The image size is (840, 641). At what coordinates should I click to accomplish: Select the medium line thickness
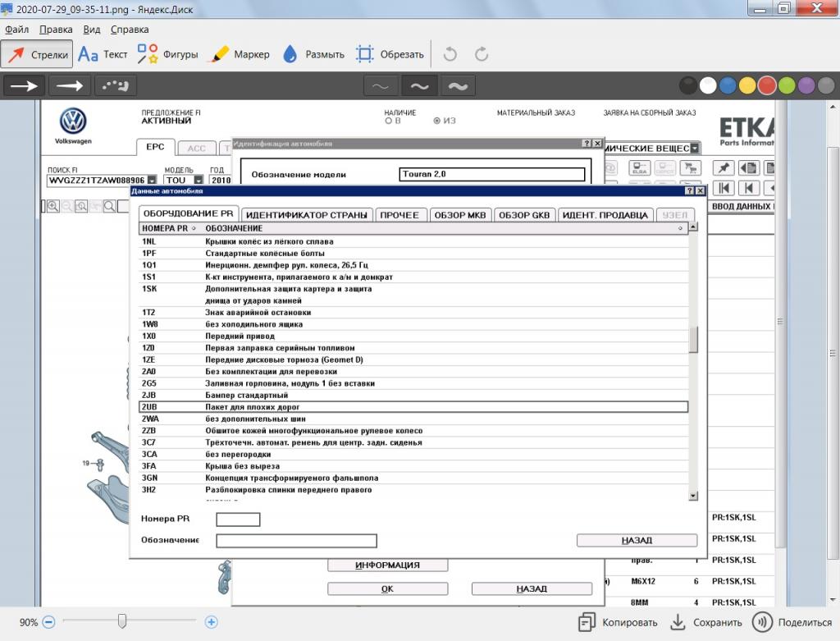tap(419, 85)
